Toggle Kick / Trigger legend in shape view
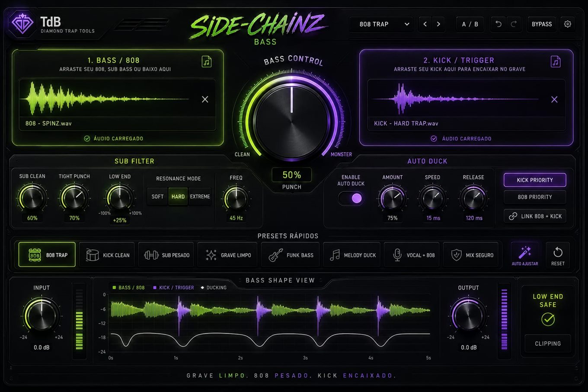The width and height of the screenshot is (588, 392). pos(173,287)
